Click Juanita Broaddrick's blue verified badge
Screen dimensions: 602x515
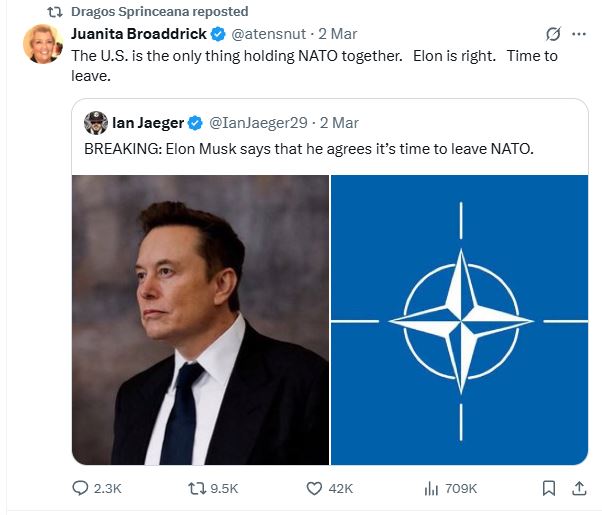pyautogui.click(x=217, y=34)
